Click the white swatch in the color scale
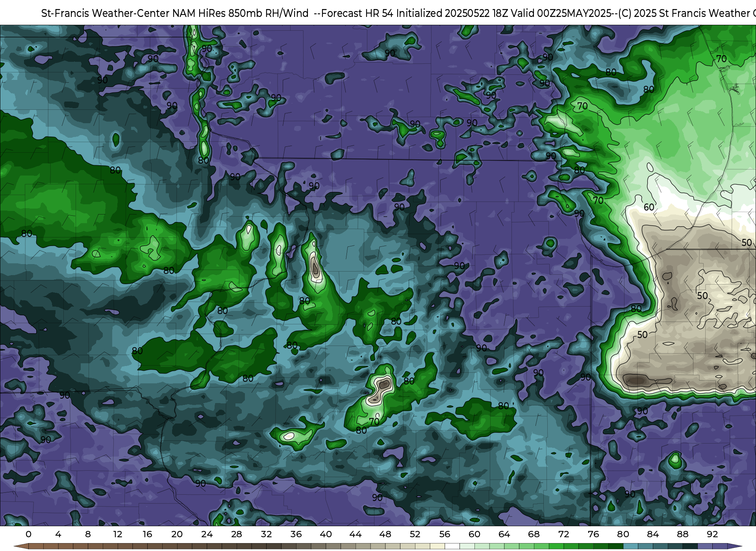 click(452, 547)
